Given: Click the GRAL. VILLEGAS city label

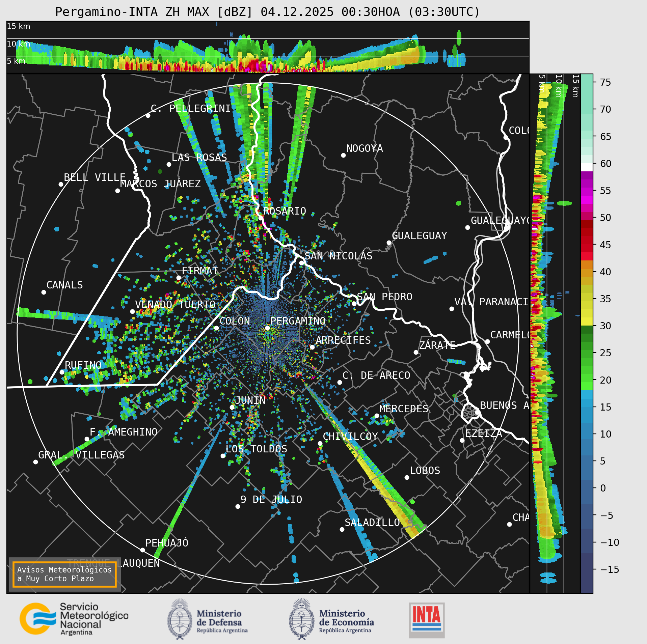Looking at the screenshot, I should coord(81,455).
